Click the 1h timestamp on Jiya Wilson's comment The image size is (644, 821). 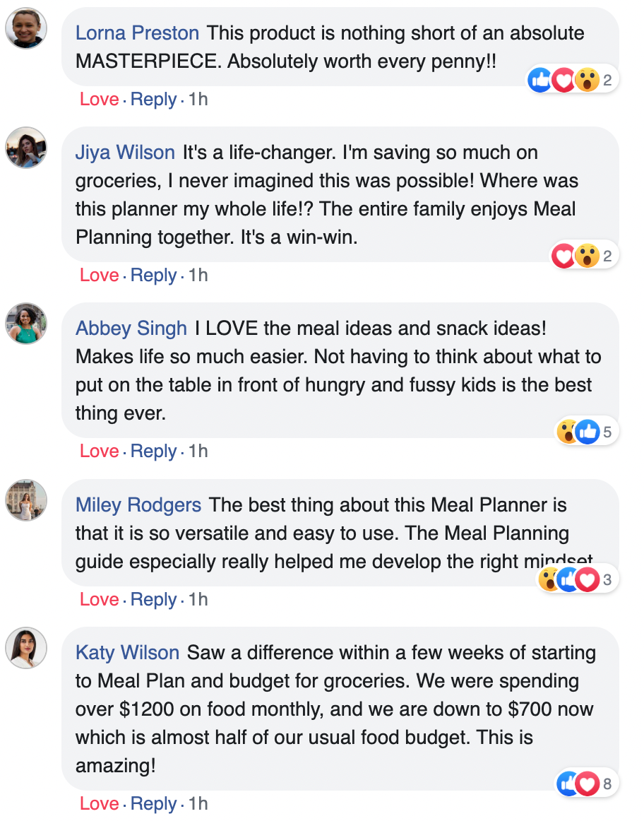[198, 275]
